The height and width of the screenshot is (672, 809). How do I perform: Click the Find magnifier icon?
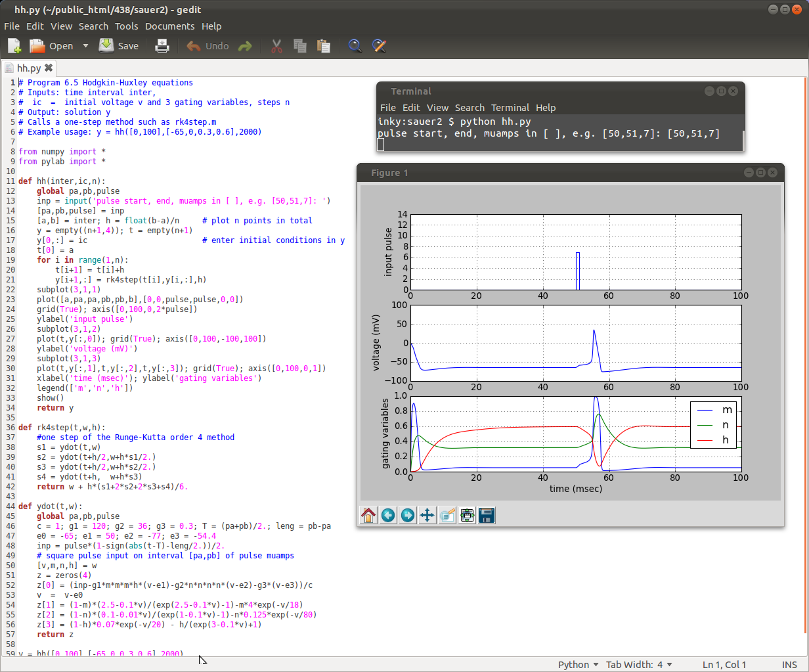click(355, 45)
